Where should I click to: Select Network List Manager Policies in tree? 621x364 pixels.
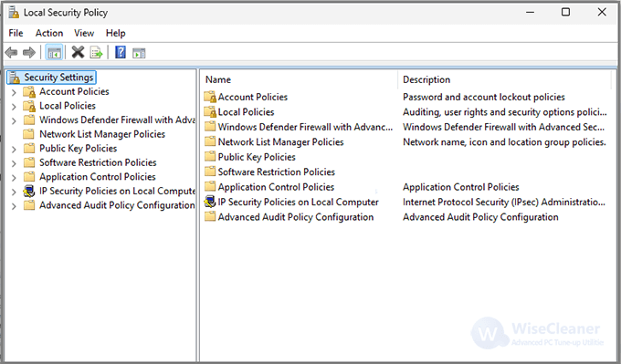tap(102, 134)
